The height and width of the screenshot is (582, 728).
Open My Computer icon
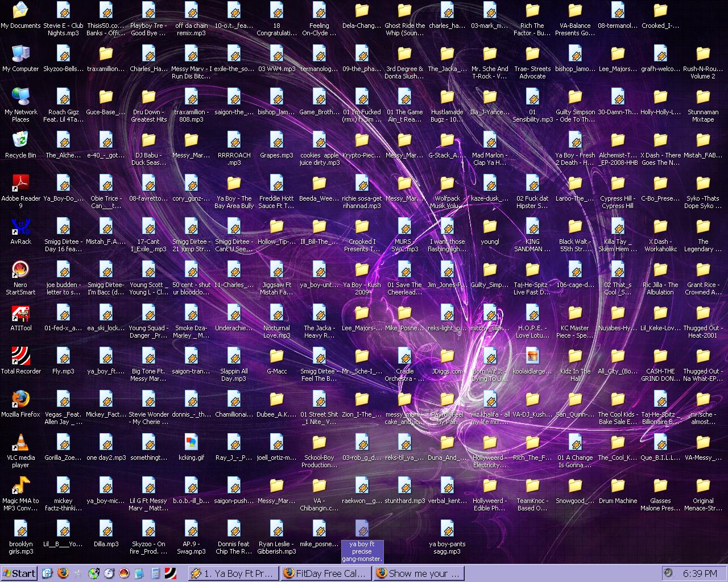[x=20, y=53]
